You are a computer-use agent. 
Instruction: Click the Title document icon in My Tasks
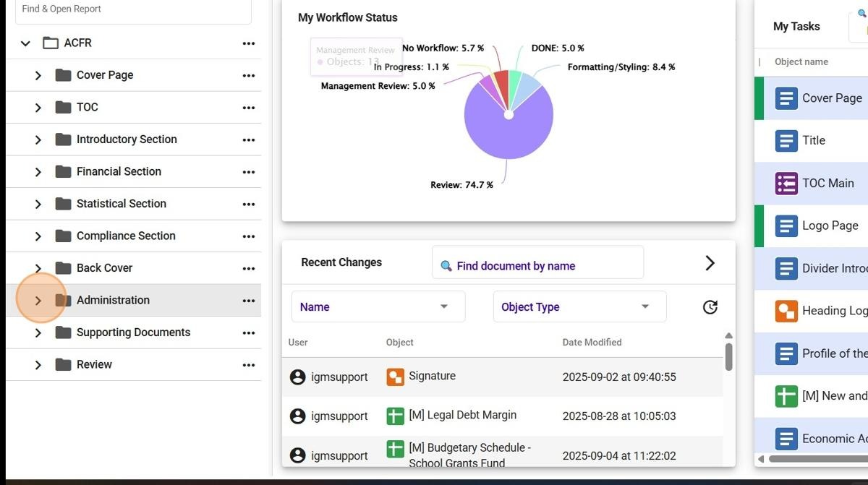(786, 140)
